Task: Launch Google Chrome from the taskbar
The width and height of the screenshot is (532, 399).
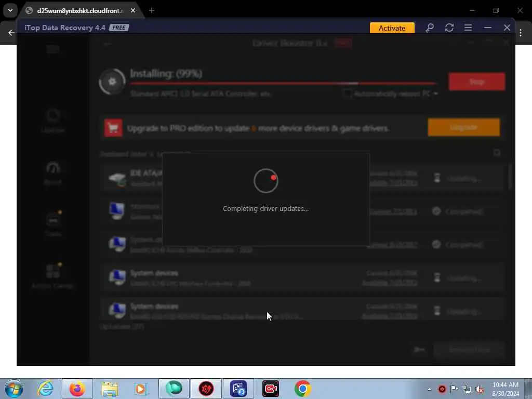Action: coord(303,389)
